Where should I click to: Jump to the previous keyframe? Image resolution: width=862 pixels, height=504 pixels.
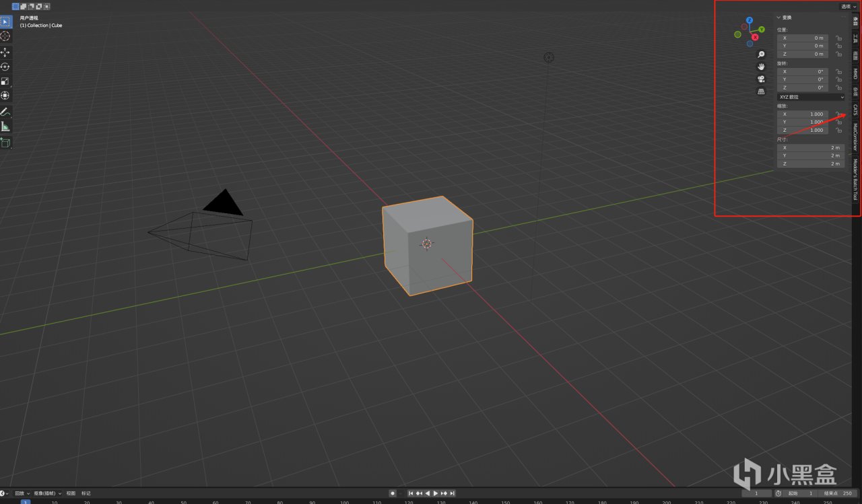tap(419, 493)
